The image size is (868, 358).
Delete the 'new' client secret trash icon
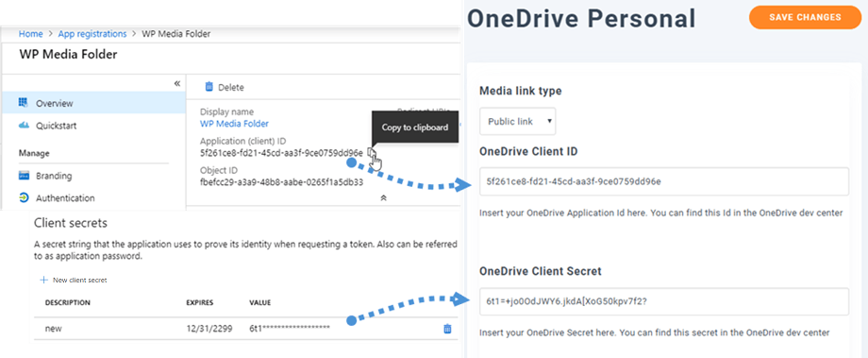447,329
